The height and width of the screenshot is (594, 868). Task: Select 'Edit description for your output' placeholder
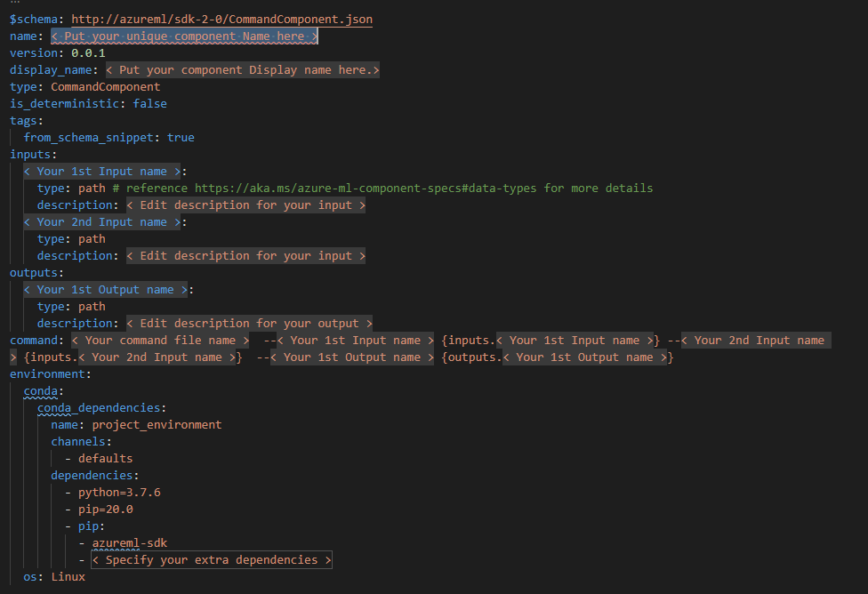point(249,324)
